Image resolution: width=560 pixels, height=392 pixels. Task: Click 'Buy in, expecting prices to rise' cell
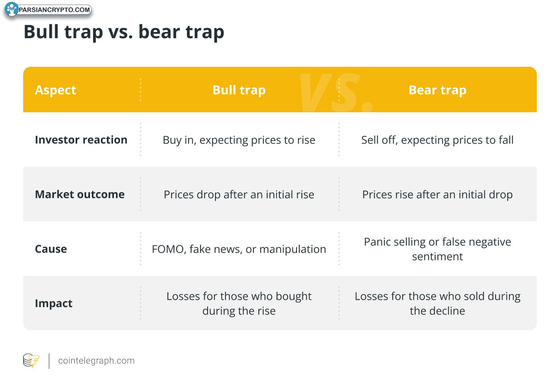coord(239,140)
